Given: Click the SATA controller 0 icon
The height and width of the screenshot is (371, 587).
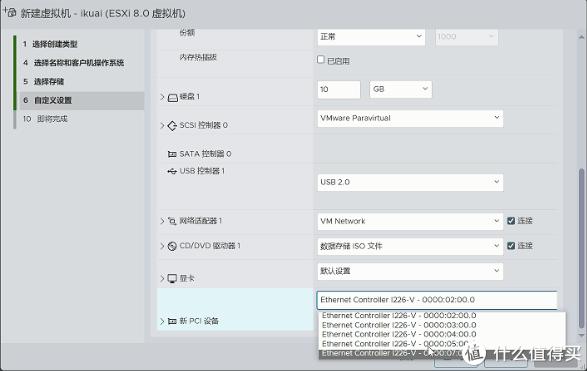Looking at the screenshot, I should 172,154.
